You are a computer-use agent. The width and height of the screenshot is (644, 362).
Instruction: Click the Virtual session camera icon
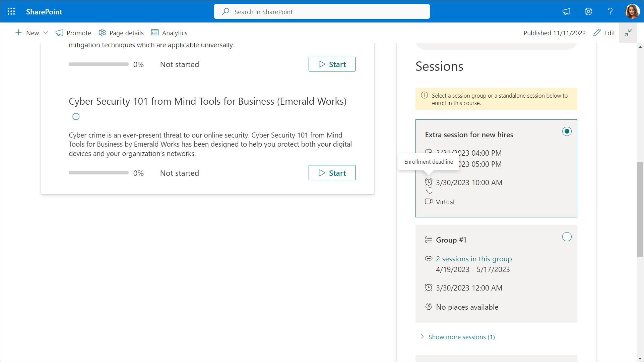pyautogui.click(x=429, y=202)
